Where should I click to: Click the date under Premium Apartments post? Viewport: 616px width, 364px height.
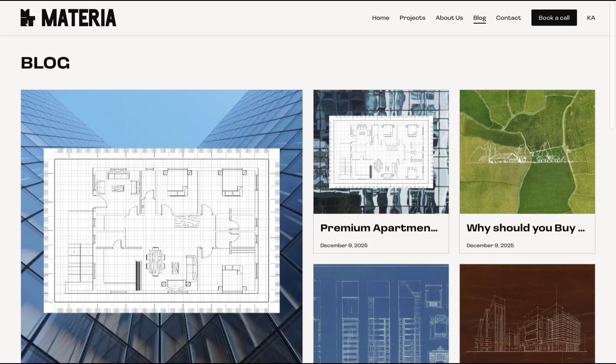pos(344,245)
